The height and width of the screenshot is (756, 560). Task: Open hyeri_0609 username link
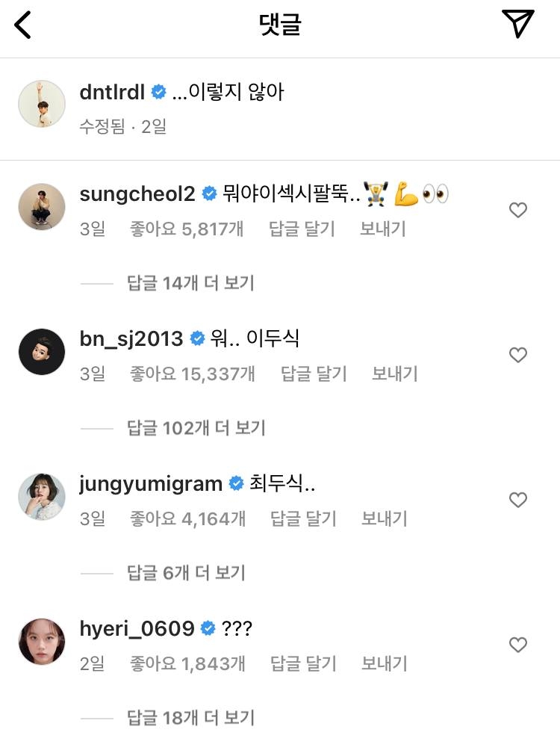click(x=137, y=629)
